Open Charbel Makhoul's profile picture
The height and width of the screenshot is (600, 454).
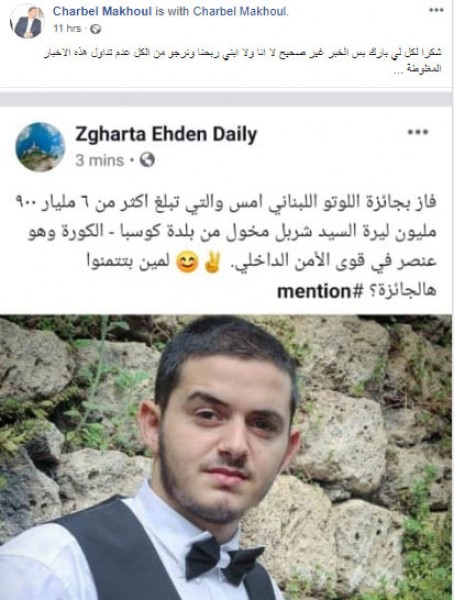coord(28,21)
